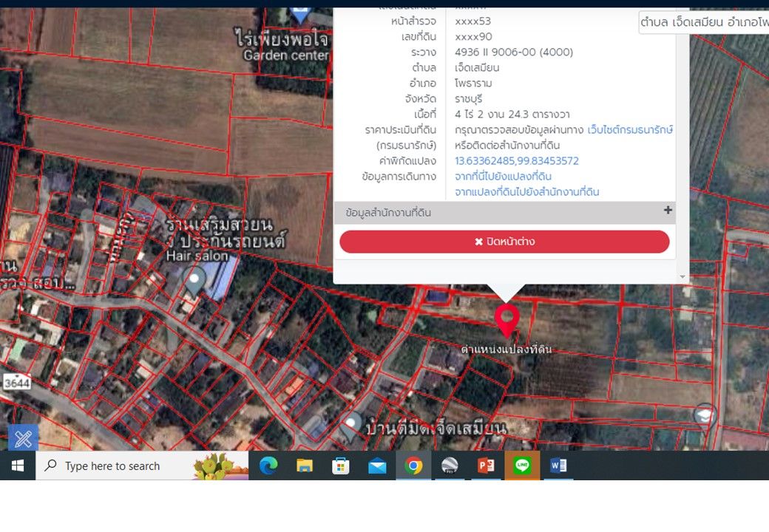Click the Hair salon map marker
The width and height of the screenshot is (769, 532).
pos(194,282)
